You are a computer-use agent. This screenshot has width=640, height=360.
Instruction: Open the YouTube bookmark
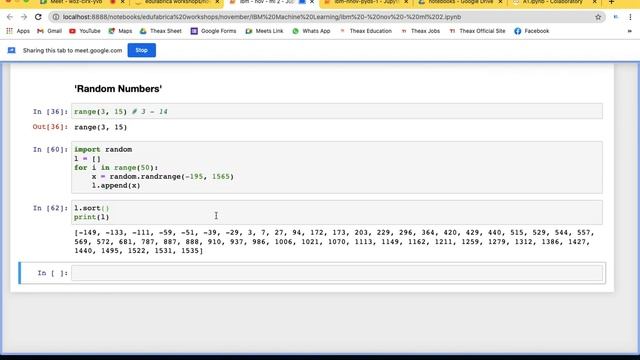click(x=84, y=31)
